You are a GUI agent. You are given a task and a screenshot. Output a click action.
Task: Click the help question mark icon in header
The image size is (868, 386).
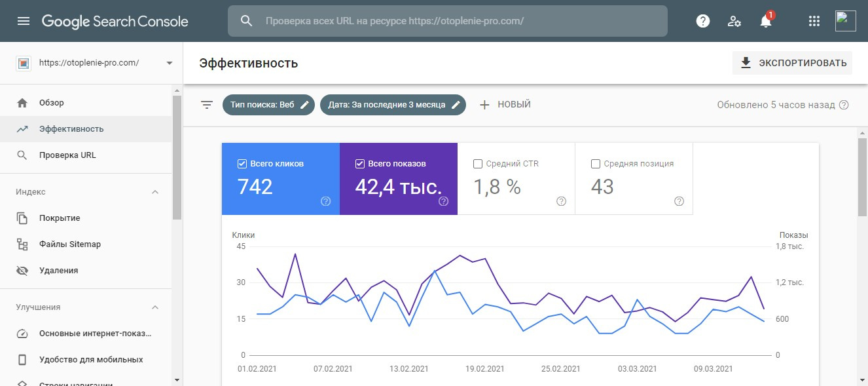tap(702, 21)
